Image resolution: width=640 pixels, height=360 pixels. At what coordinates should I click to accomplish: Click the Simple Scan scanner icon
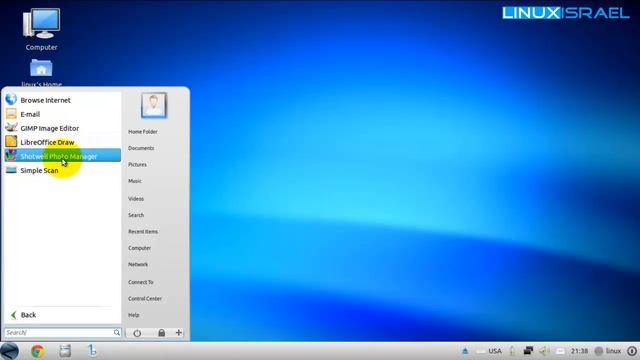pos(11,170)
